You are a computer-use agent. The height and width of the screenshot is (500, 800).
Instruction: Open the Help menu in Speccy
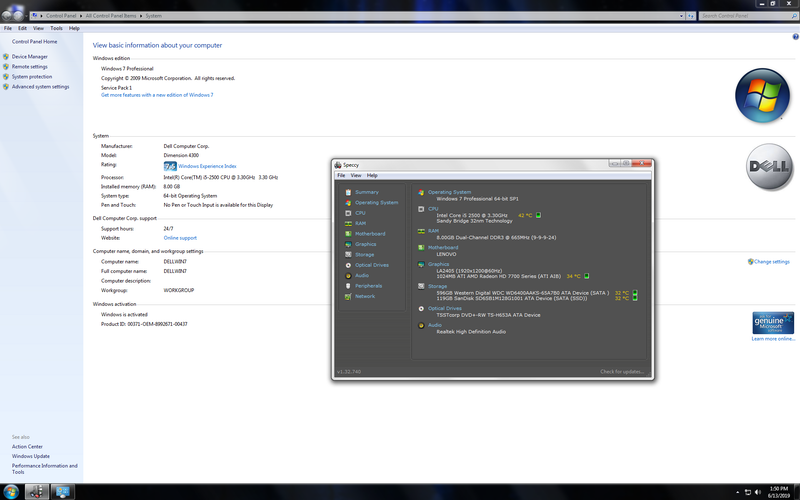coord(372,176)
